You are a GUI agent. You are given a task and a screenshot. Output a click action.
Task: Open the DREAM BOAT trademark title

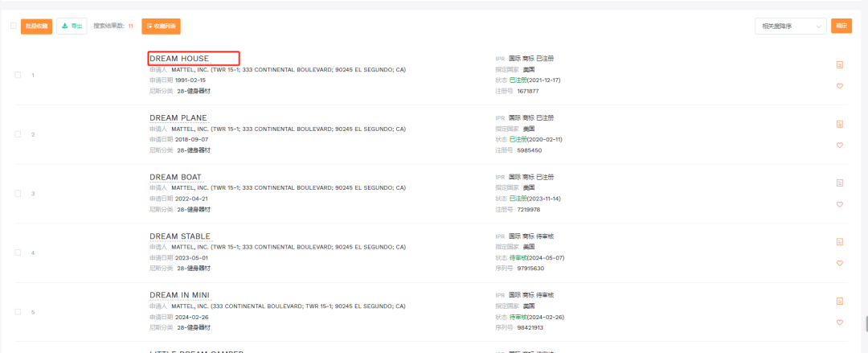[175, 178]
